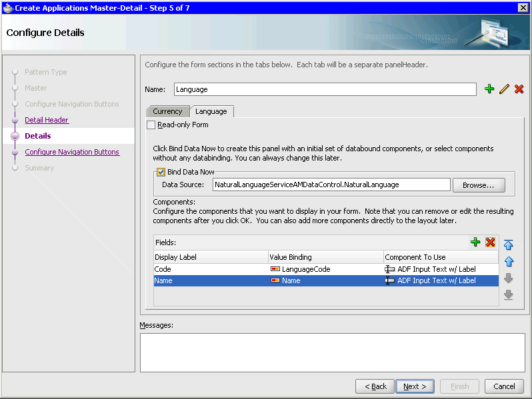Click input text icon in Name row
This screenshot has width=532, height=399.
tap(389, 280)
